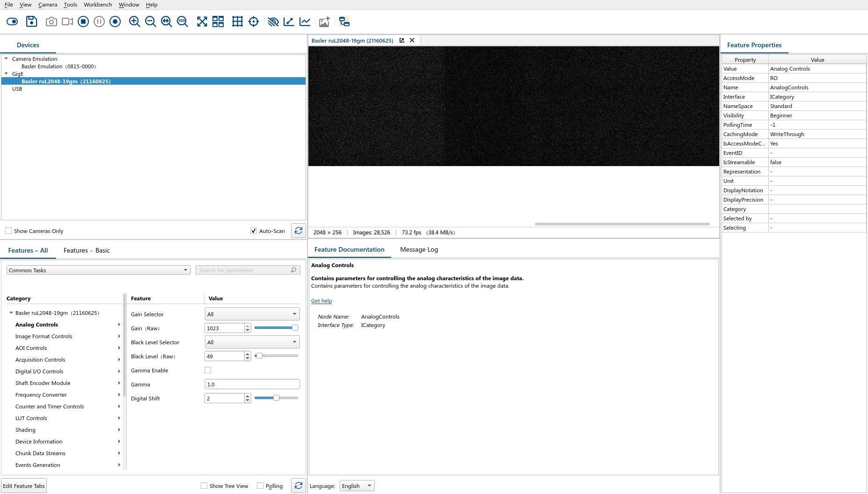Image resolution: width=868 pixels, height=494 pixels.
Task: Click the Gamma value field
Action: coord(252,384)
